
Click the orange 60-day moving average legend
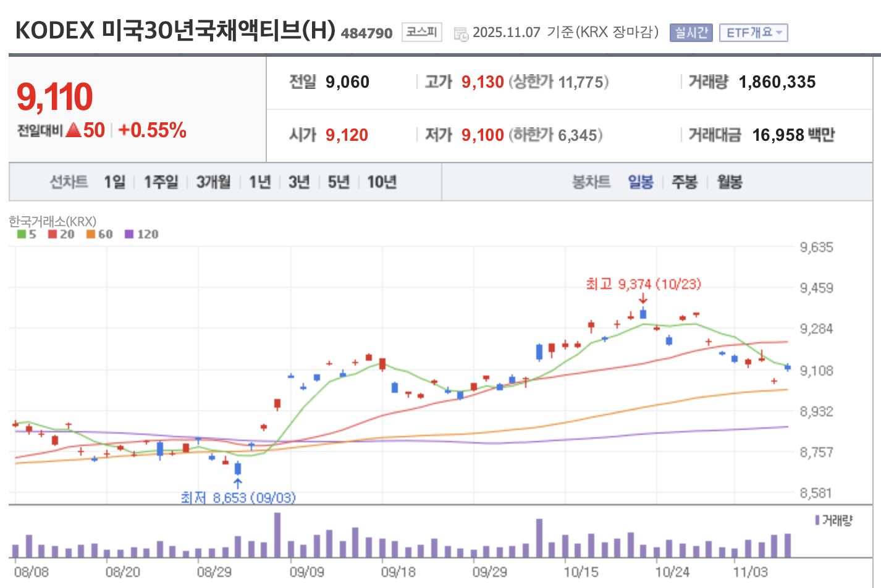(99, 234)
